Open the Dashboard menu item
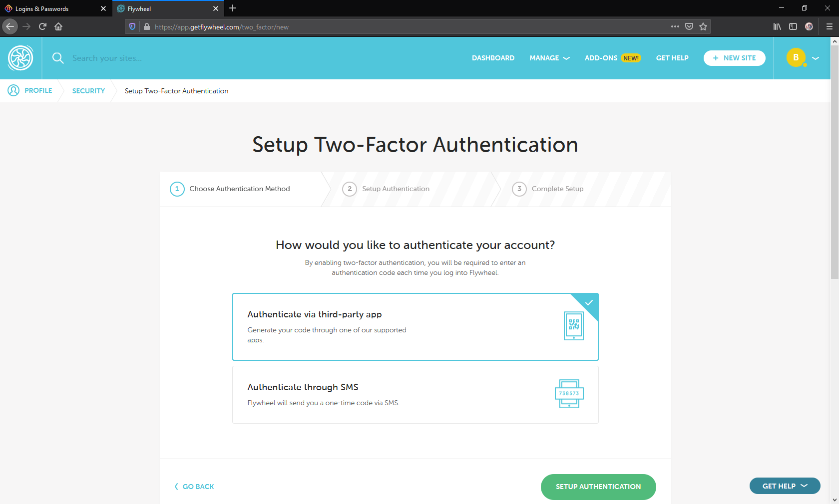Image resolution: width=839 pixels, height=504 pixels. pos(493,58)
